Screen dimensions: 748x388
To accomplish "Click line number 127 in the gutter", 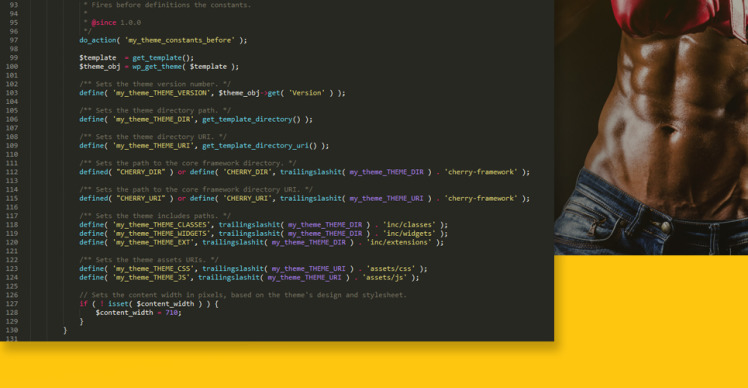I will 11,304.
